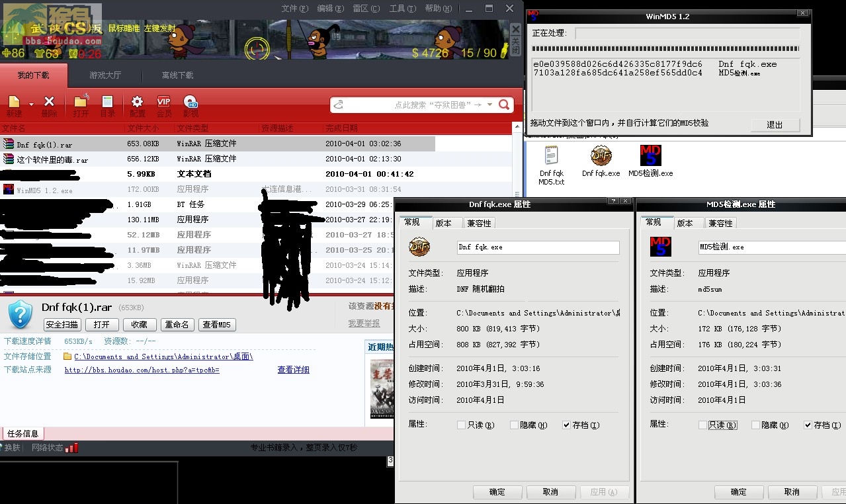Click 取消 in Dnf fqk.exe properties
The height and width of the screenshot is (504, 846).
pyautogui.click(x=550, y=492)
